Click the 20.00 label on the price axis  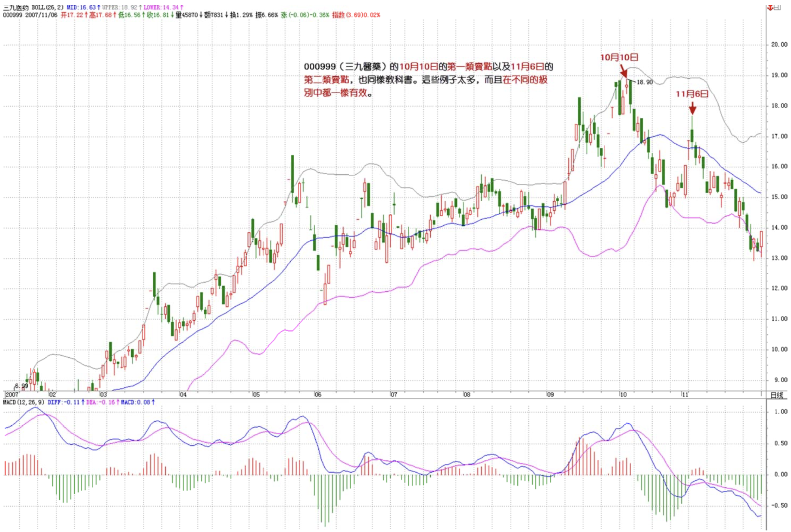point(779,45)
